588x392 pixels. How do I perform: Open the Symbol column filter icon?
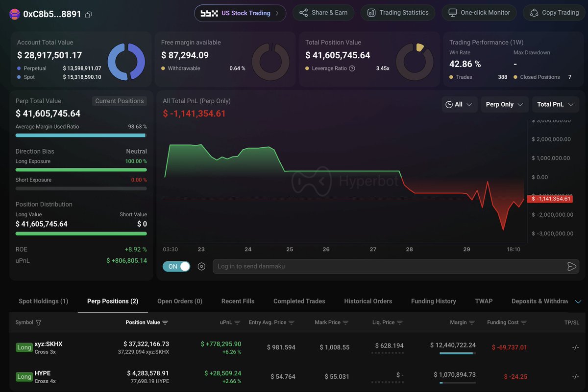(x=39, y=323)
